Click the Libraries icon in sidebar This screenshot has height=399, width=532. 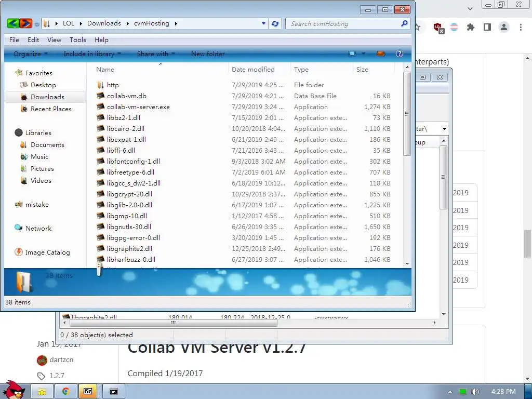19,132
